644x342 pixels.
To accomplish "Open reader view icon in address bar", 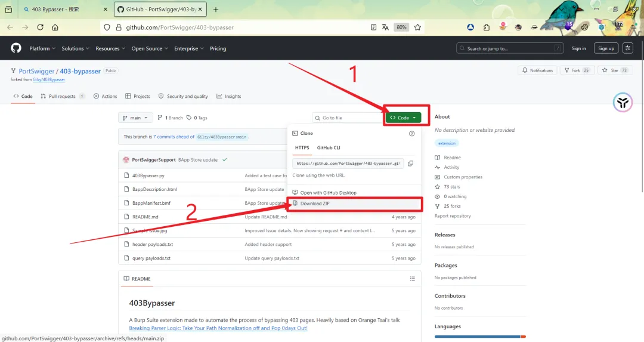I will [x=373, y=27].
